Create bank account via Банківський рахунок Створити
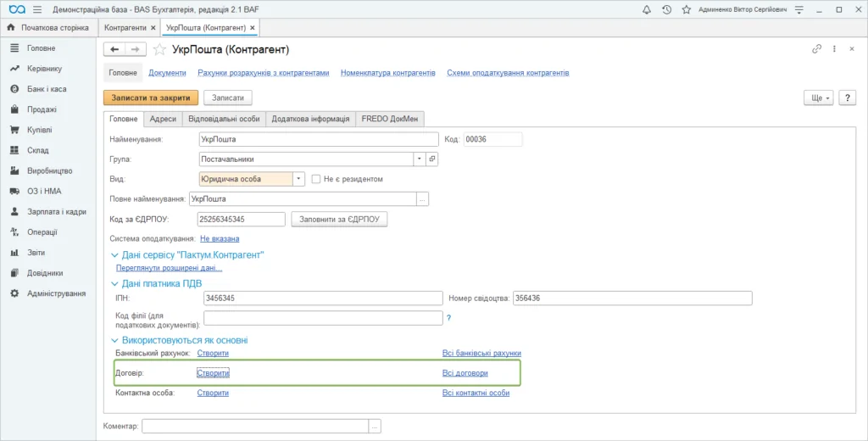Viewport: 868px width, 441px height. [x=213, y=353]
